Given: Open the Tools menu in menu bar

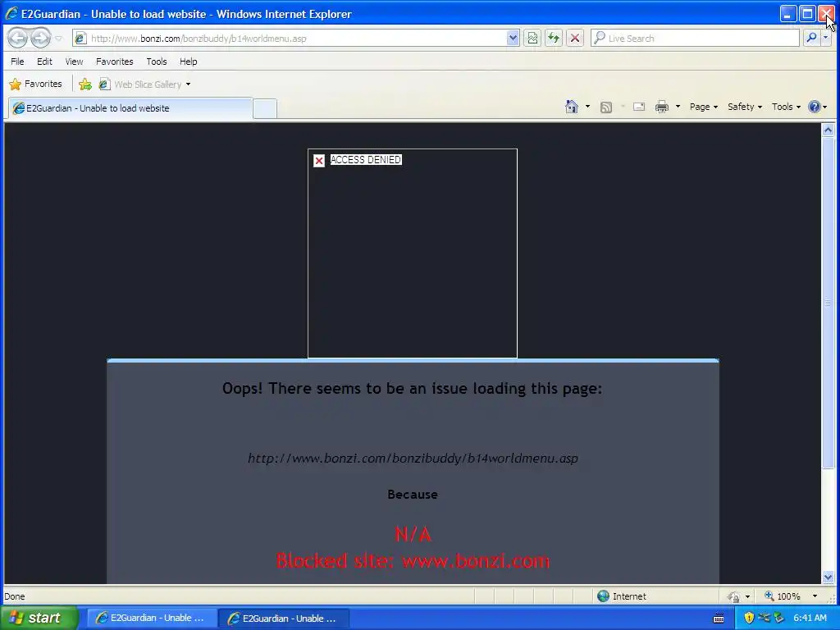Looking at the screenshot, I should coord(157,62).
